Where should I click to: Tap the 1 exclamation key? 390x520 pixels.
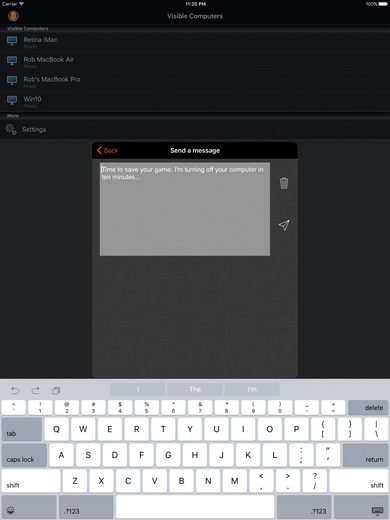point(40,407)
